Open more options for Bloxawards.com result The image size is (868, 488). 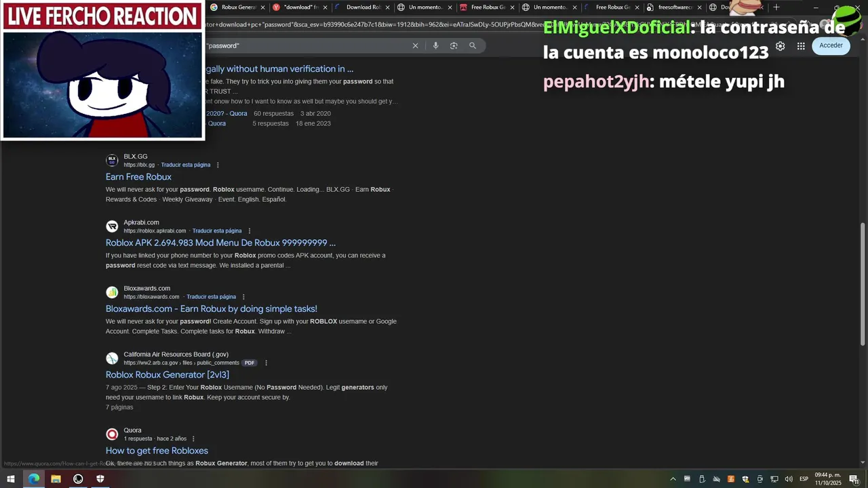coord(243,297)
